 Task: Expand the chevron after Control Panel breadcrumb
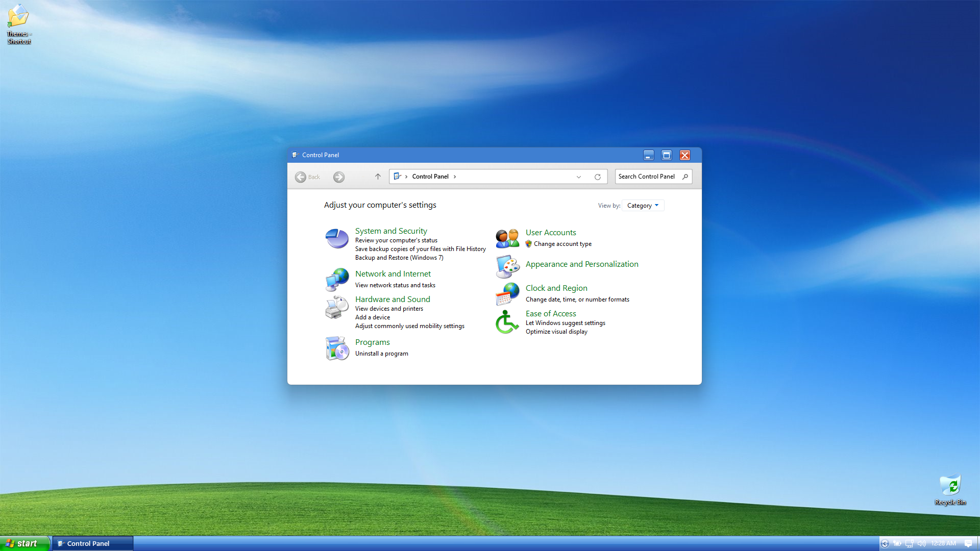tap(455, 177)
